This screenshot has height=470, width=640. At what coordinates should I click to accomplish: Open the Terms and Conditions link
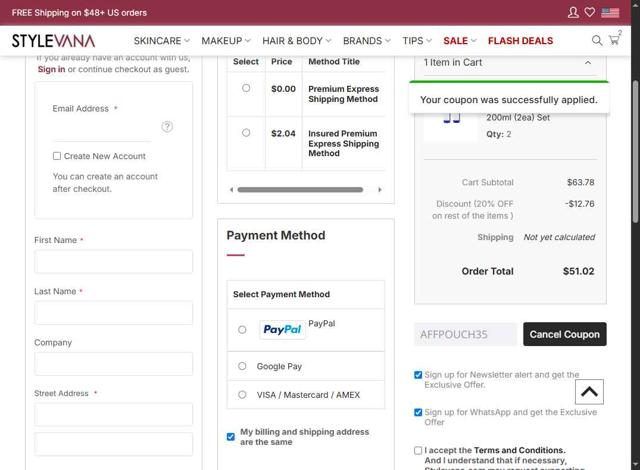[x=520, y=450]
